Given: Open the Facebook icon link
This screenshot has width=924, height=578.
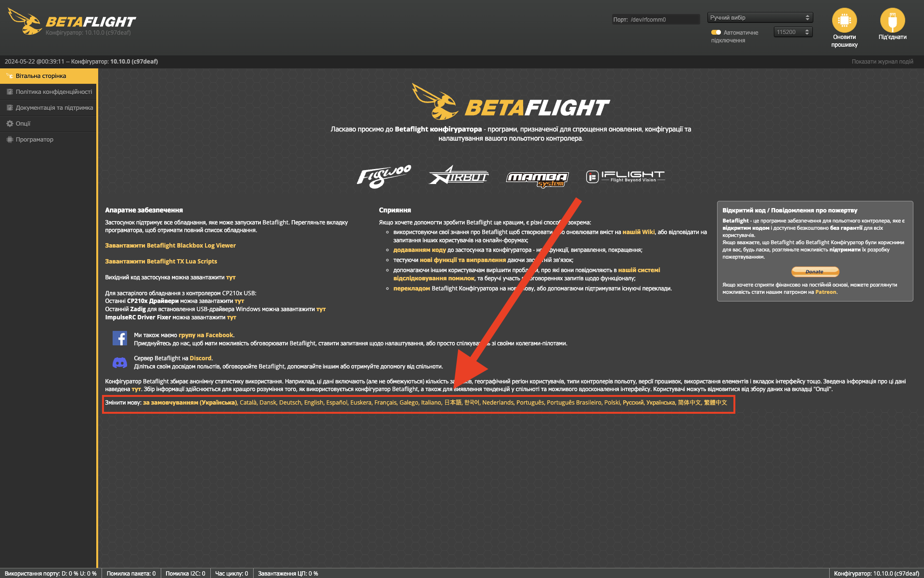Looking at the screenshot, I should tap(119, 338).
